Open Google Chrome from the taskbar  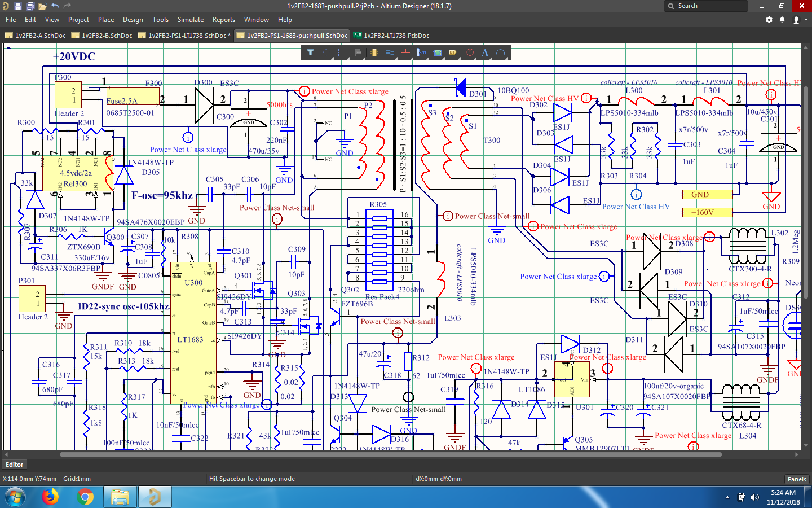click(x=85, y=497)
